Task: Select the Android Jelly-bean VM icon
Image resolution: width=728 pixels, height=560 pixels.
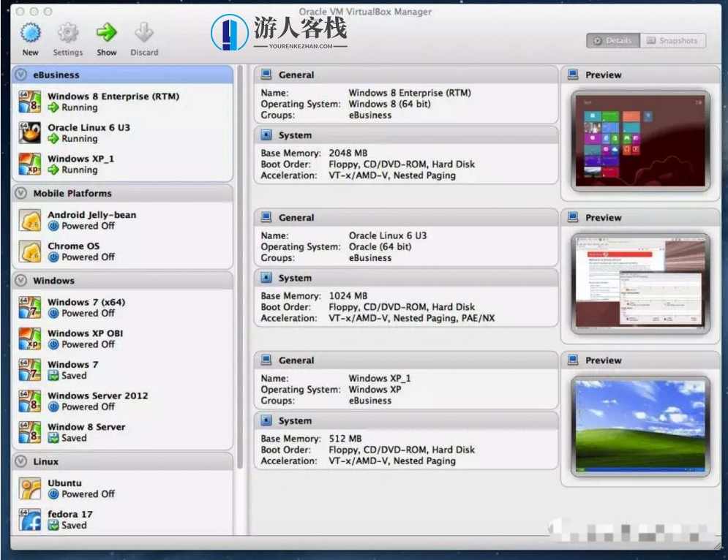Action: 30,220
